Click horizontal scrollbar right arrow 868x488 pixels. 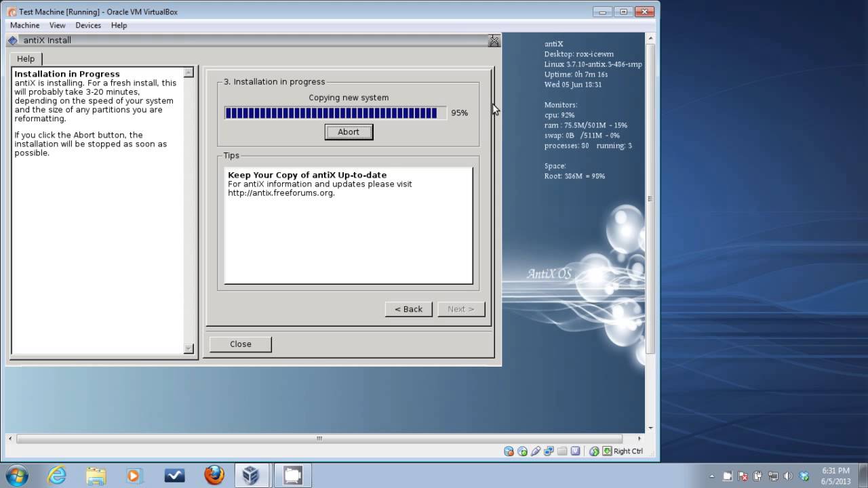pyautogui.click(x=639, y=439)
